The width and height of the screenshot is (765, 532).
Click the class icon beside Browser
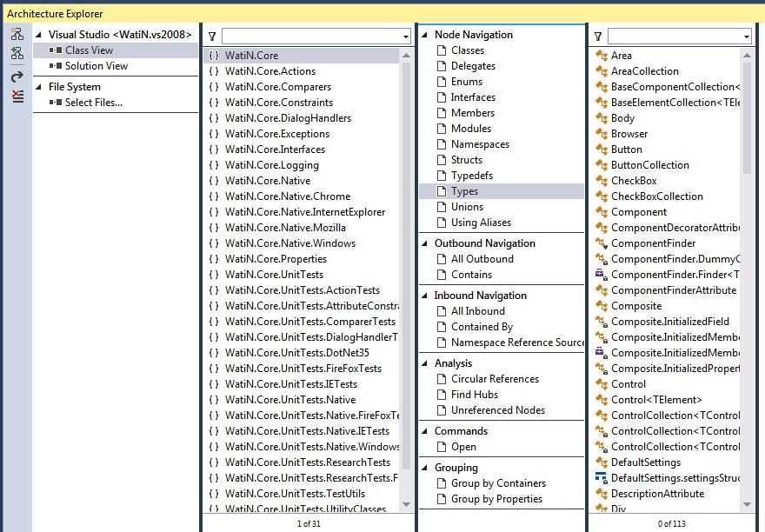click(x=602, y=134)
